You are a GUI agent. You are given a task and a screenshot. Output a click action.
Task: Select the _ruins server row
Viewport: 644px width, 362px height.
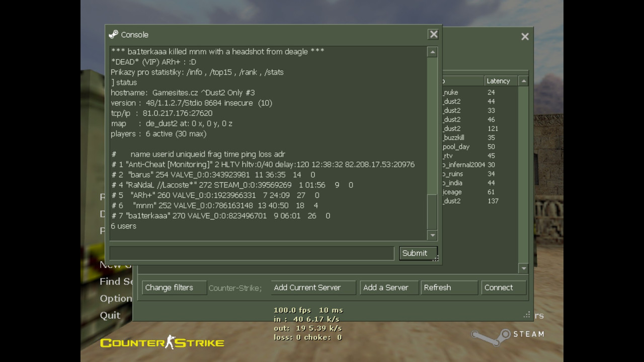coord(479,174)
